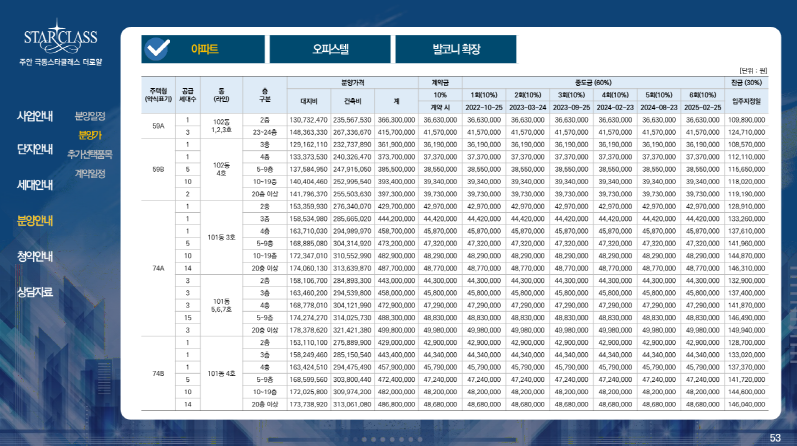The height and width of the screenshot is (446, 797).
Task: Click the page number 53
Action: coord(775,437)
